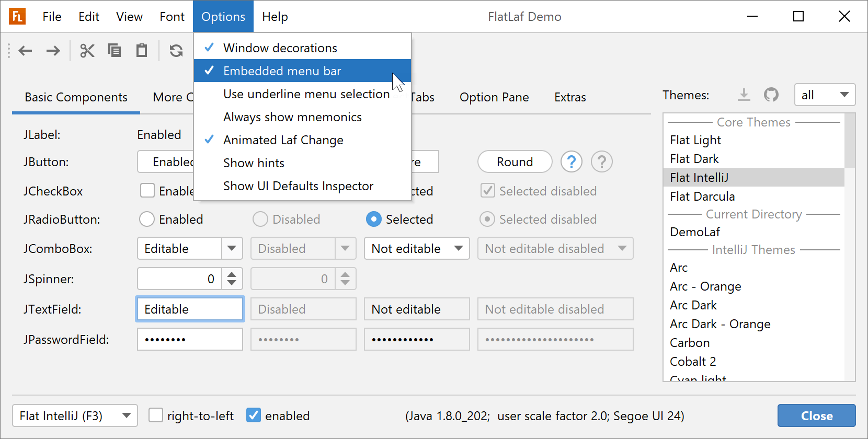Select the Flat Darcula theme

coord(753,196)
